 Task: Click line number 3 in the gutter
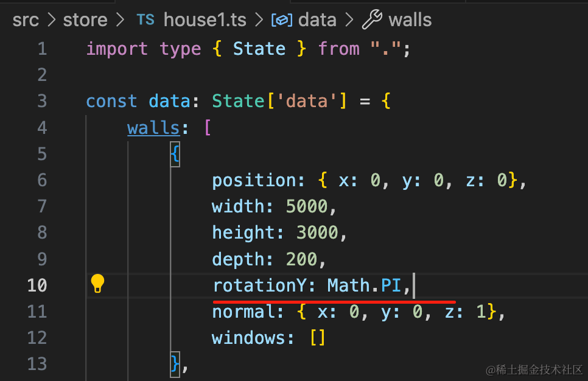(x=43, y=101)
